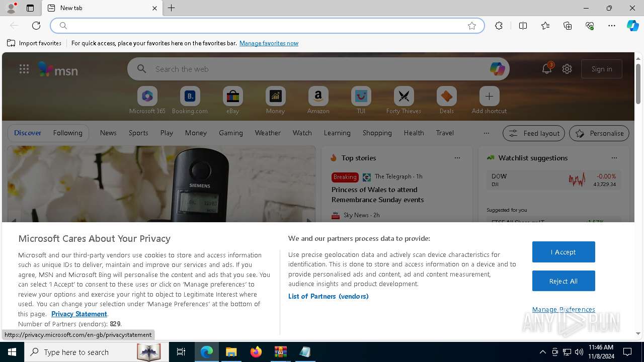Open Booking.com shortcut
Viewport: 644px width, 362px height.
pos(190,100)
